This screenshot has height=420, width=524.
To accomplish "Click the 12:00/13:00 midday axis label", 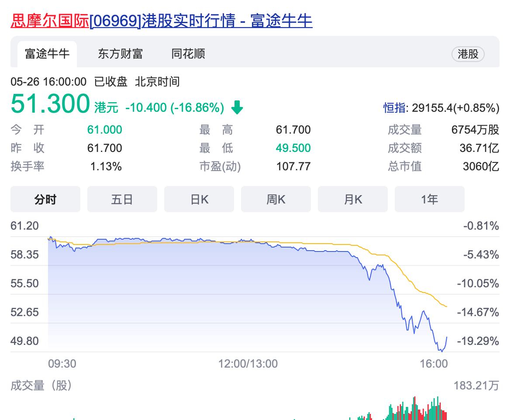I will pos(248,364).
